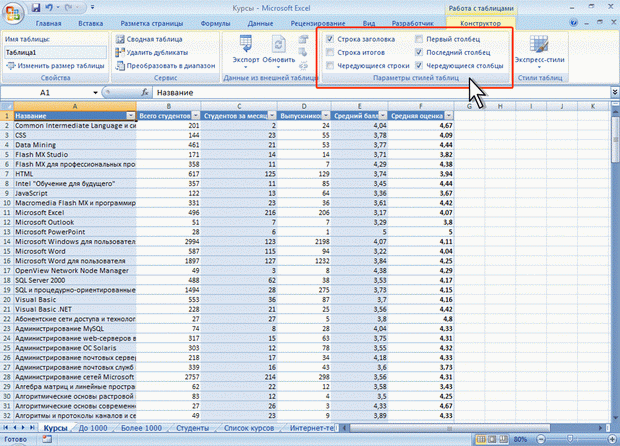Click the Обновить refresh icon

click(279, 43)
